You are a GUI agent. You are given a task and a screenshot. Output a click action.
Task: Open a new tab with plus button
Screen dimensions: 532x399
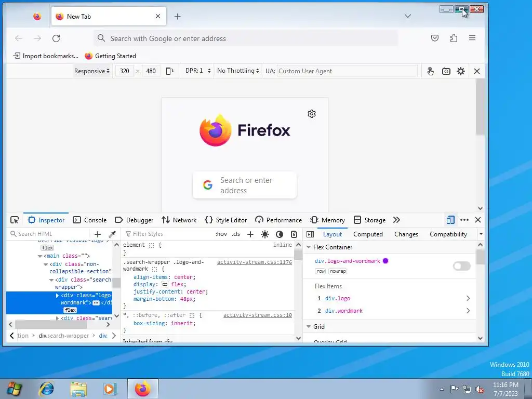click(178, 16)
